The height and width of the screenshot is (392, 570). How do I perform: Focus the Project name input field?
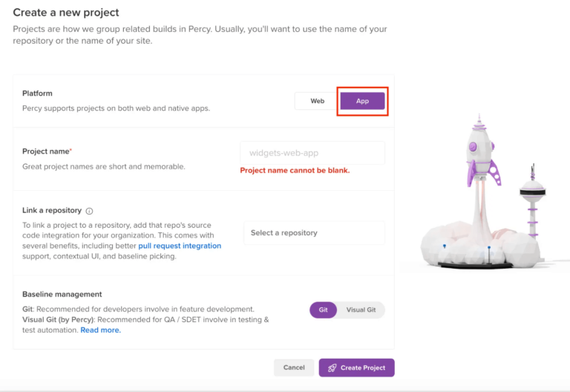(312, 153)
